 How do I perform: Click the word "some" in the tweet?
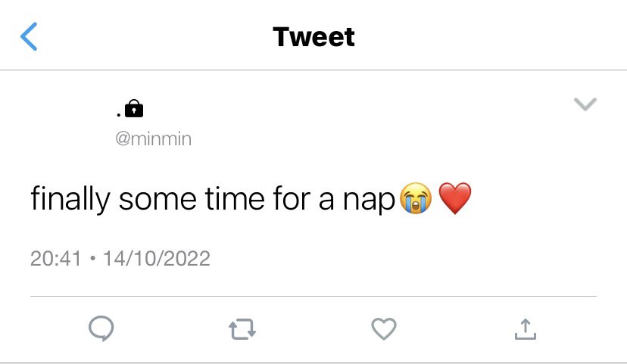158,201
